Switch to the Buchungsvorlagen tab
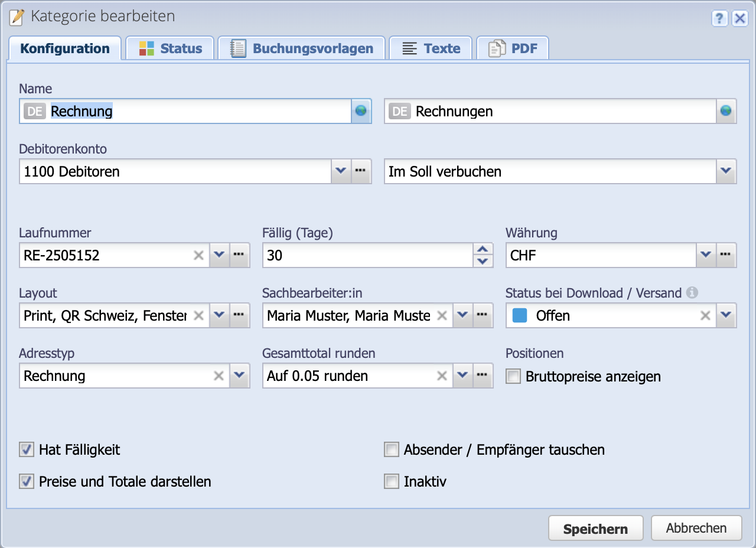The image size is (756, 548). tap(301, 48)
